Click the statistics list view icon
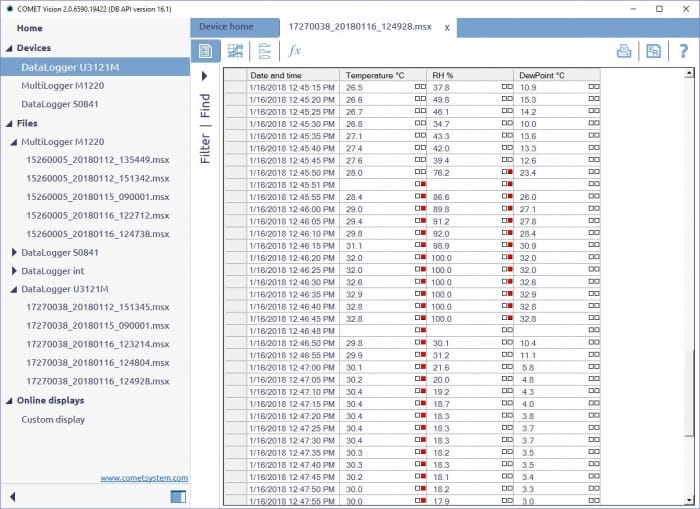 pyautogui.click(x=264, y=51)
